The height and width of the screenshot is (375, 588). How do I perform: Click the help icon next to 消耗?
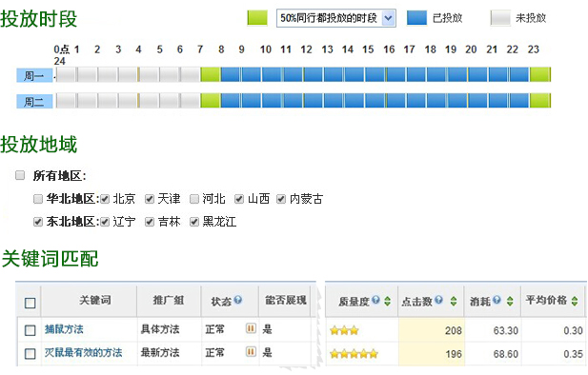click(497, 300)
